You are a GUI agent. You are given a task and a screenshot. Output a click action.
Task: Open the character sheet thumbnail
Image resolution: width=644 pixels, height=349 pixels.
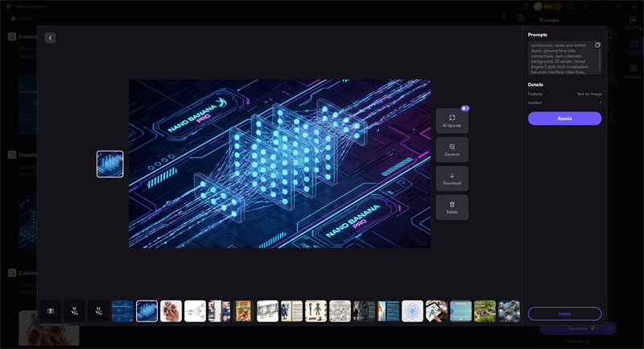point(316,311)
